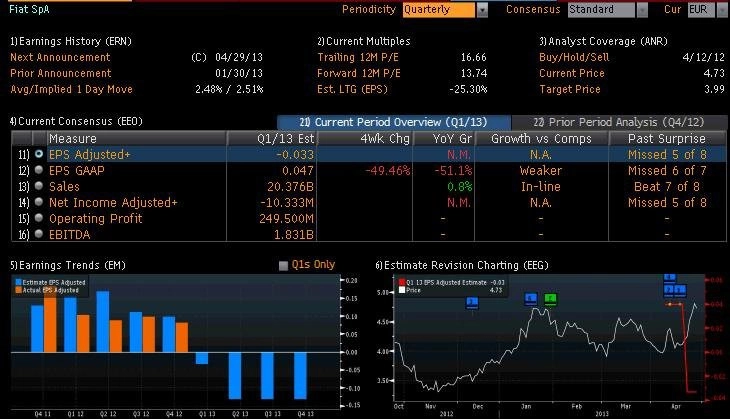Click the blue event marker above December
Image resolution: width=730 pixels, height=419 pixels.
click(x=472, y=303)
